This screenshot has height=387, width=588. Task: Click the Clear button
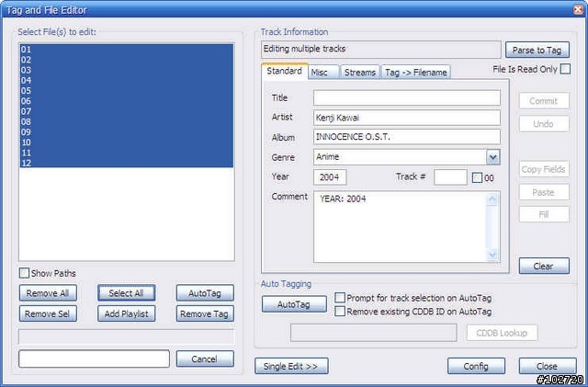544,266
